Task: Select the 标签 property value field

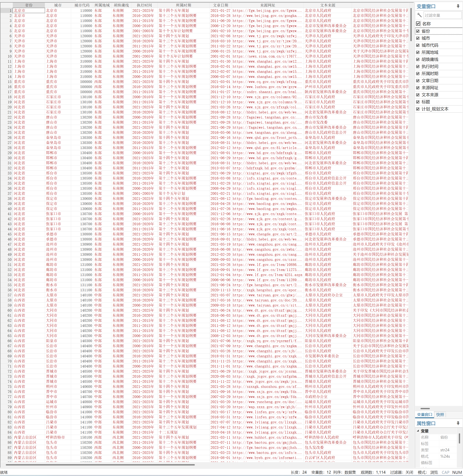Action: [447, 444]
